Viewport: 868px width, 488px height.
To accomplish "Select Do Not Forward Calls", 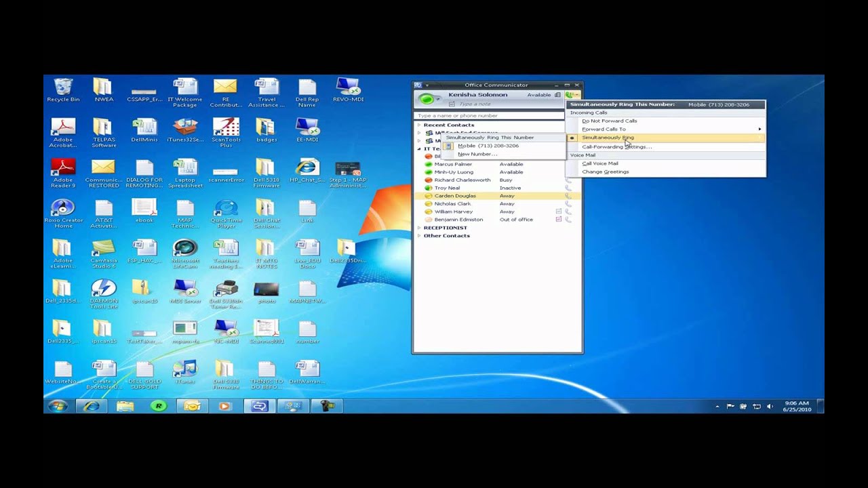I will (x=609, y=121).
